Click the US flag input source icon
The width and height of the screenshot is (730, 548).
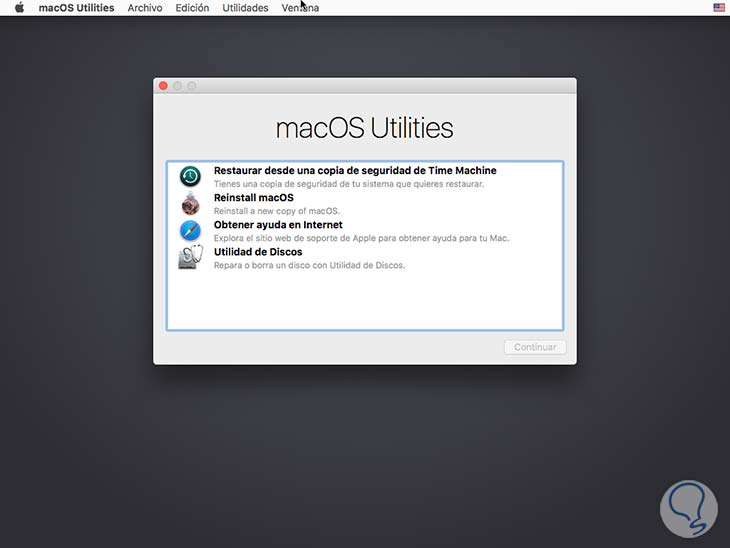click(719, 7)
